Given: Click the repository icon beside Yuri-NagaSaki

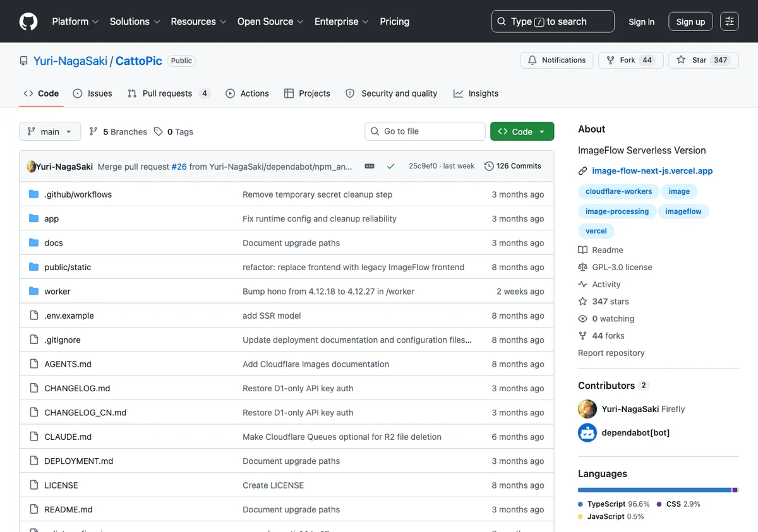Looking at the screenshot, I should tap(24, 61).
